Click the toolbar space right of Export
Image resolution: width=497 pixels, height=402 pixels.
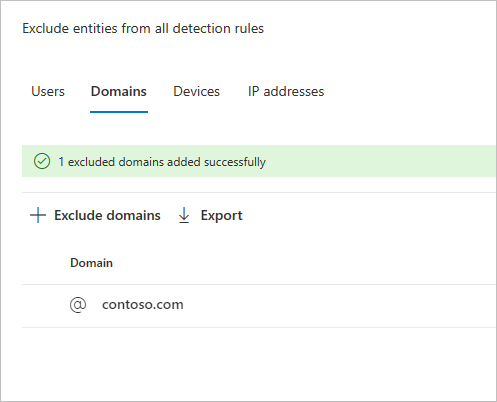[x=367, y=216]
